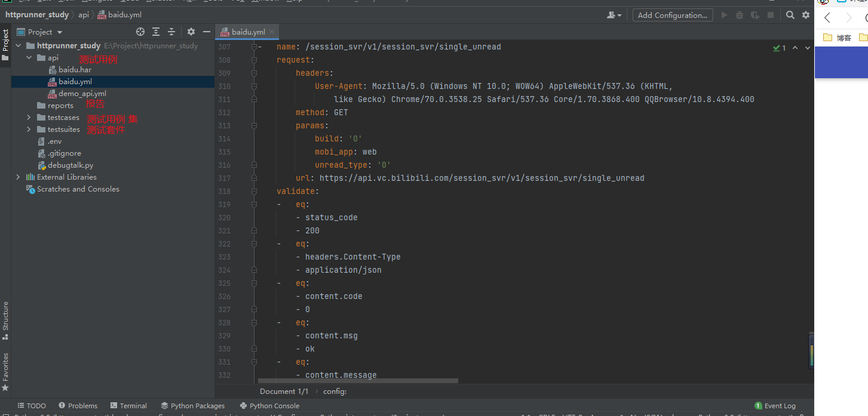
Task: Expand all items in Project panel
Action: [x=156, y=32]
